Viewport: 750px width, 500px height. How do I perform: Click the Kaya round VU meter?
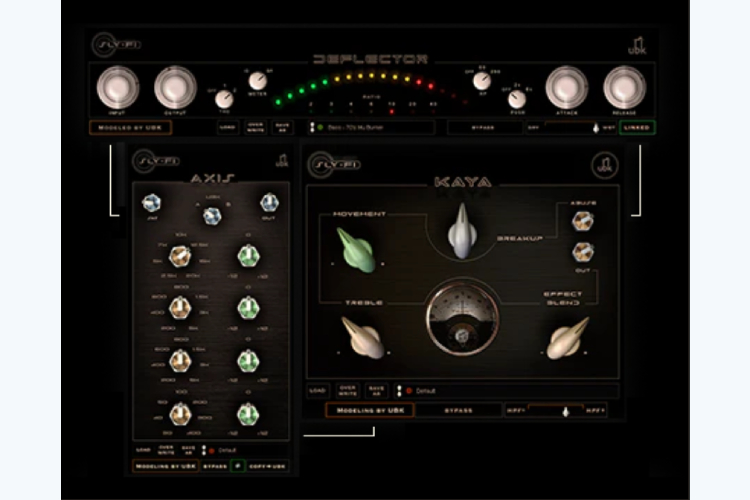coord(463,319)
